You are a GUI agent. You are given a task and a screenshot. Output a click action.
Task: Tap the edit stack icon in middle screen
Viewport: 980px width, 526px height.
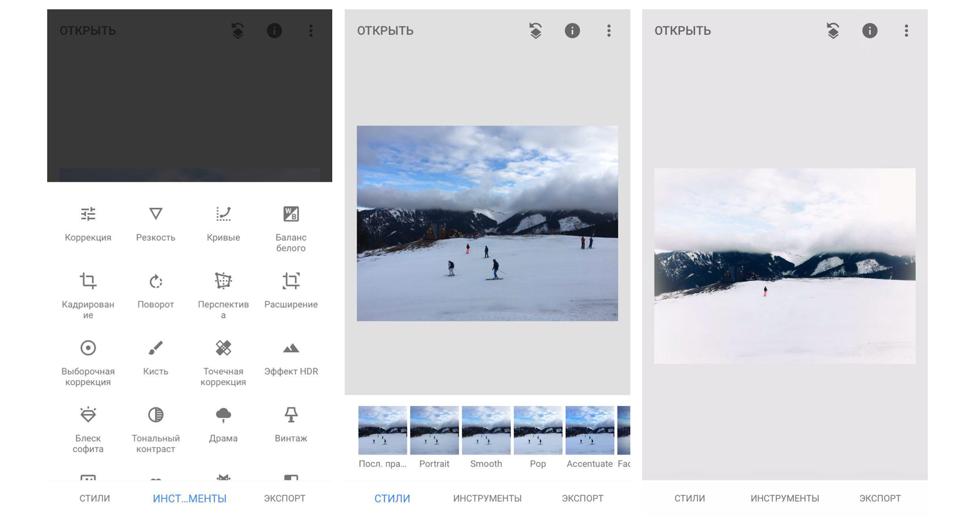[535, 30]
